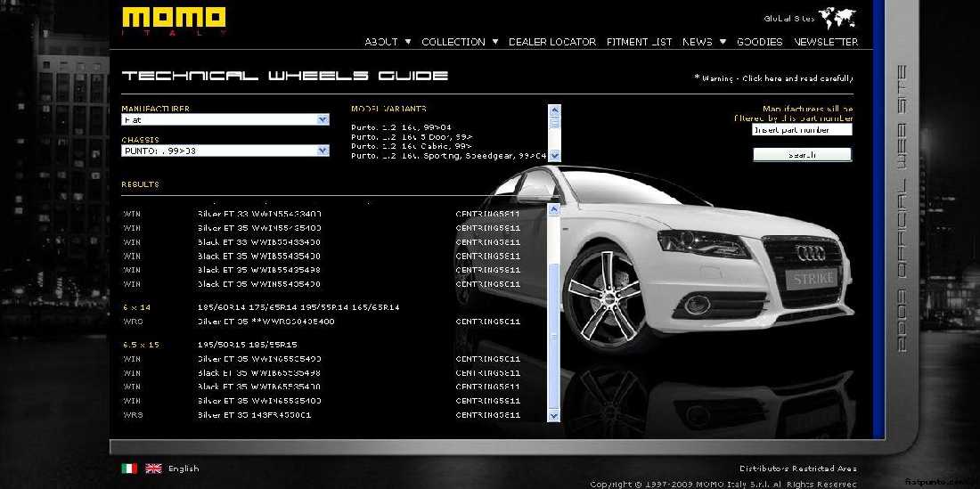The image size is (980, 489).
Task: Click the MODEL VARIANTS label
Action: [388, 109]
